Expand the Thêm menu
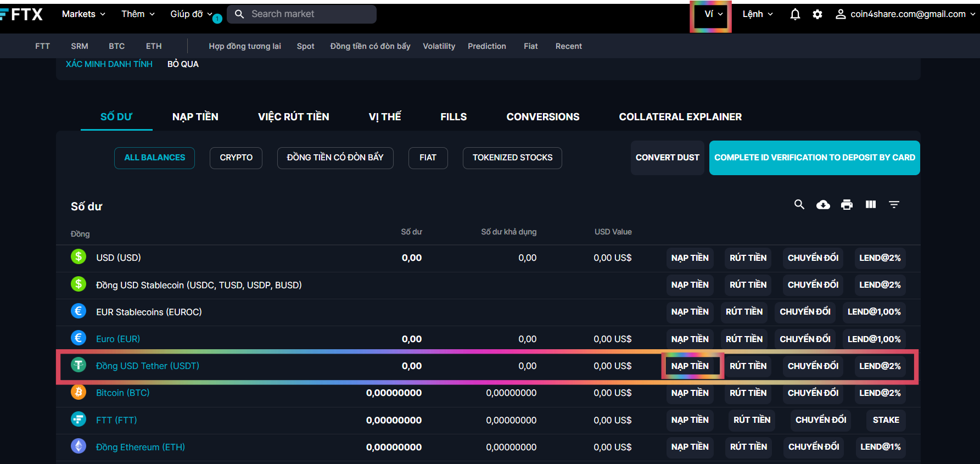Screen dimensions: 980x464 [138, 14]
